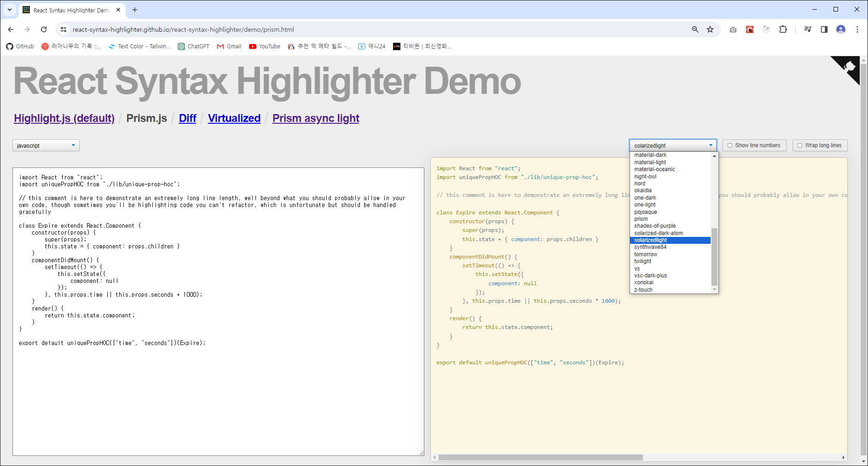Close the React Syntax Highlighter tab
This screenshot has height=466, width=868.
[x=118, y=10]
